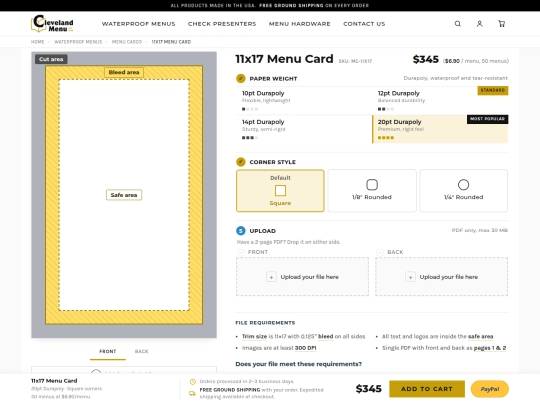Click the circle icon next to FRONT upload label
This screenshot has height=405, width=540.
pyautogui.click(x=241, y=252)
